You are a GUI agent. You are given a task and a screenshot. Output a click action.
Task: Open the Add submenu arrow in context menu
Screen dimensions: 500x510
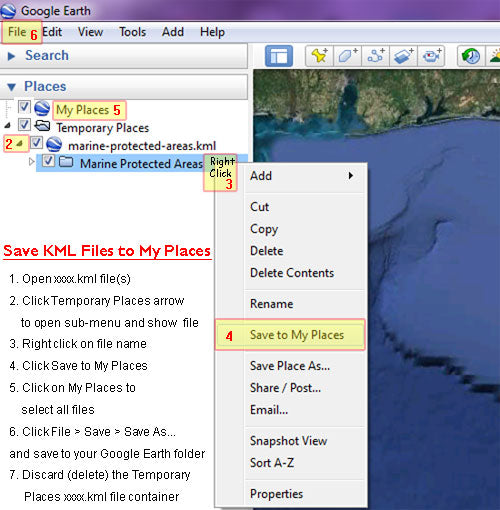point(350,176)
